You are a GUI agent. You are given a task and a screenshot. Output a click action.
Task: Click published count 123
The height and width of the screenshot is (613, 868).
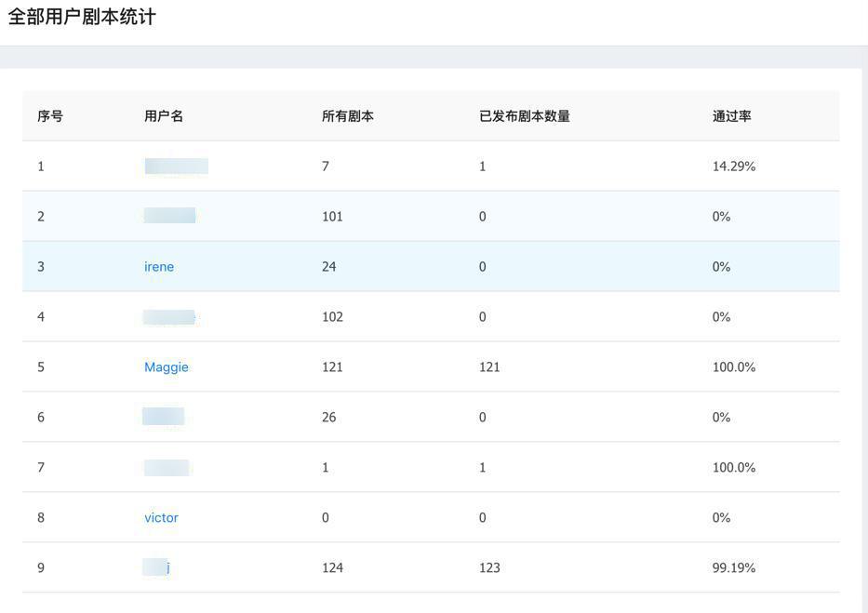489,568
